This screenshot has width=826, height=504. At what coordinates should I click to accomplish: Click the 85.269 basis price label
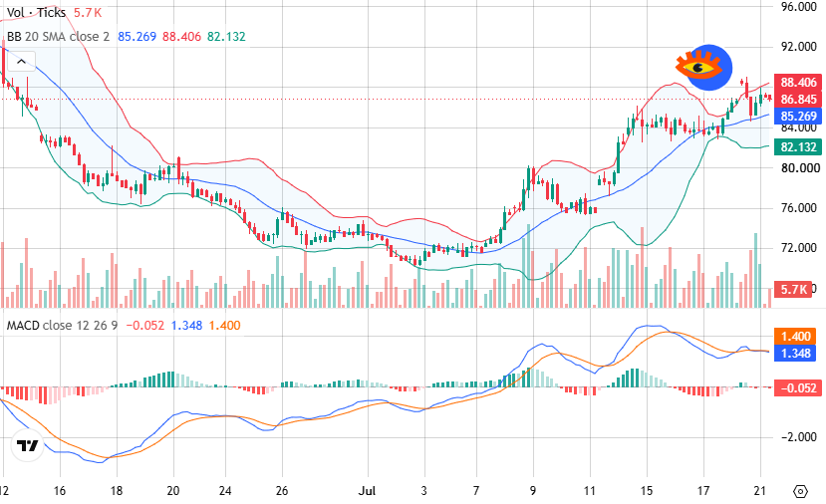(798, 116)
